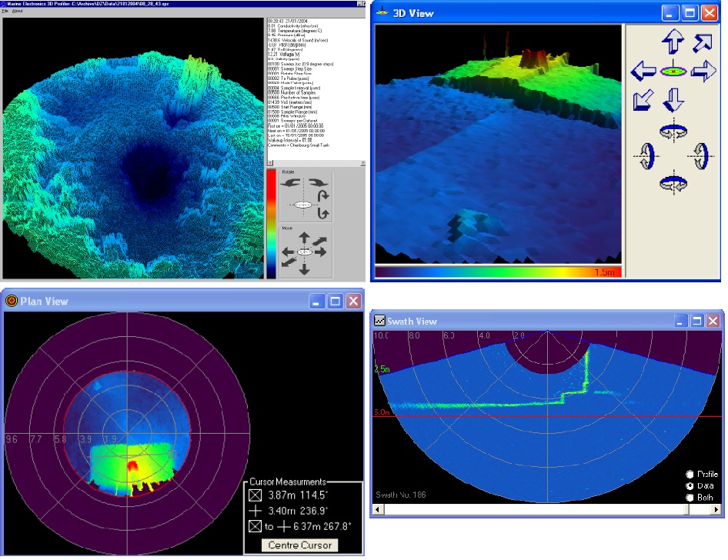Click the diagonal down-left arrow in 3D View
728x560 pixels.
pos(643,100)
